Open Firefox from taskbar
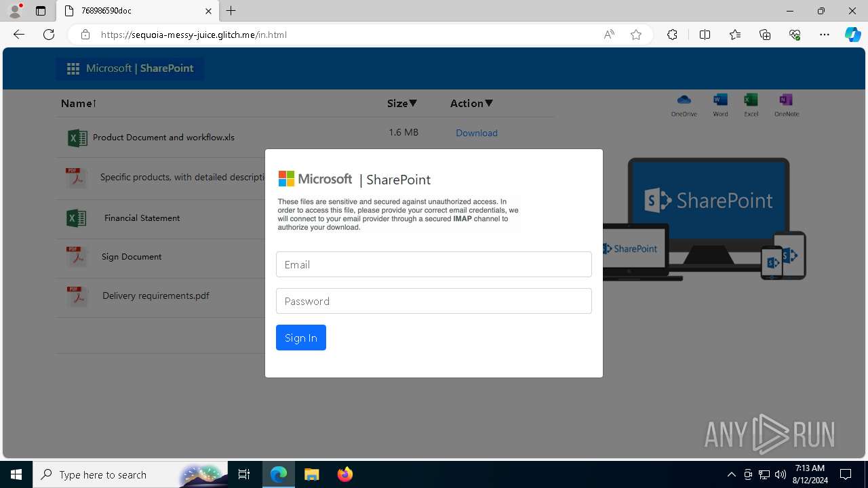Image resolution: width=868 pixels, height=488 pixels. click(x=345, y=474)
